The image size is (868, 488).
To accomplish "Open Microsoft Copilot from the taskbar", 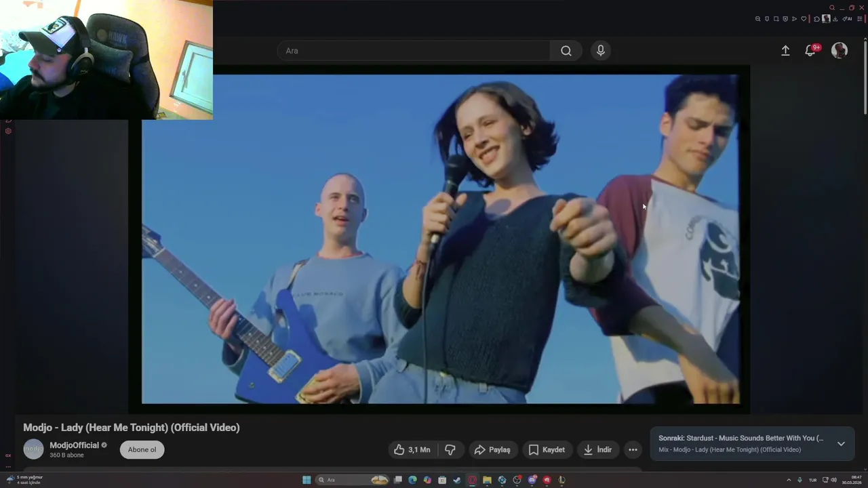I will pyautogui.click(x=427, y=480).
